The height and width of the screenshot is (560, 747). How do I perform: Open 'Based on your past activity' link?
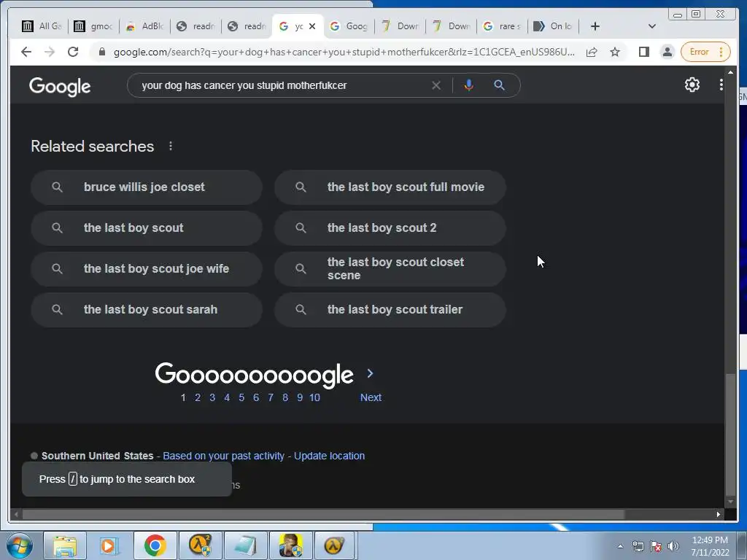pos(223,456)
